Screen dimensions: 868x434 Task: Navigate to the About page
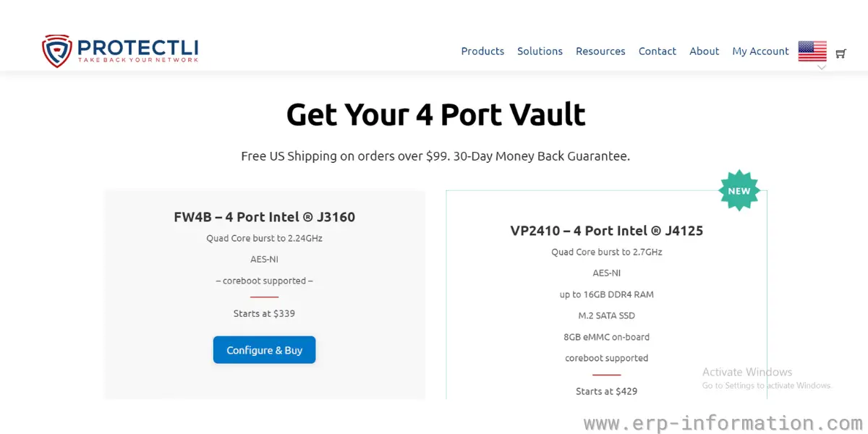(704, 51)
